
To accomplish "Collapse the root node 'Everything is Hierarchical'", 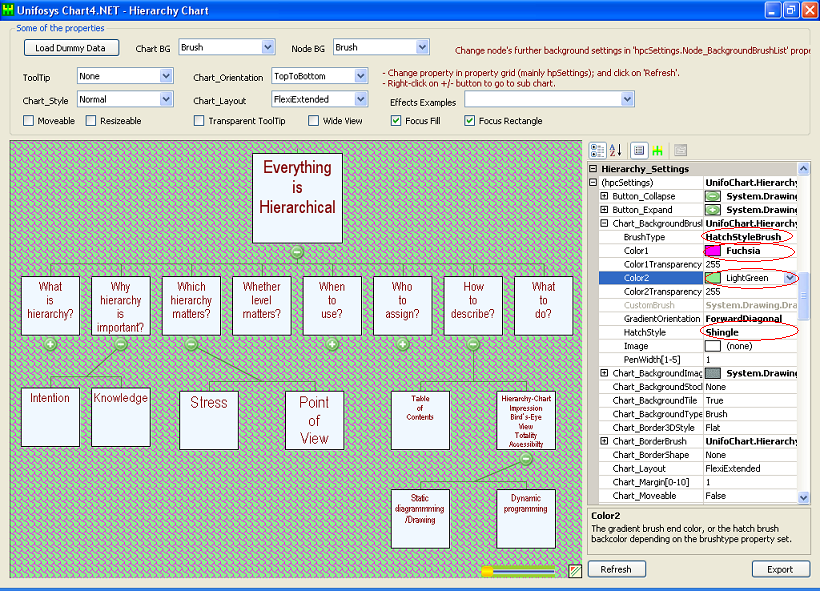I will (x=297, y=252).
